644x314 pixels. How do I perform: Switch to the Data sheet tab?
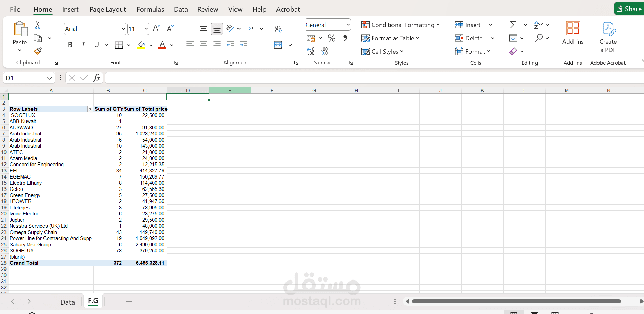click(67, 302)
